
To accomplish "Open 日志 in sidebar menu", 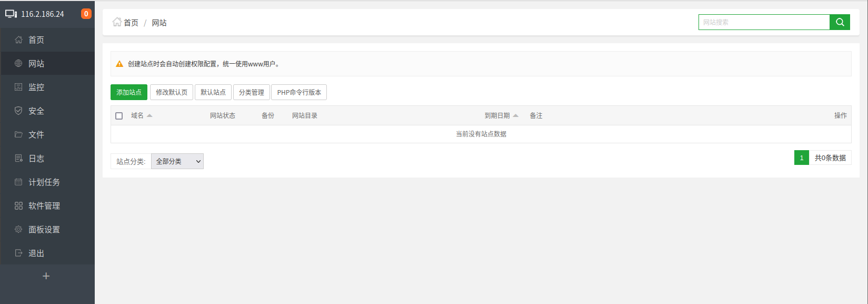I will click(47, 158).
